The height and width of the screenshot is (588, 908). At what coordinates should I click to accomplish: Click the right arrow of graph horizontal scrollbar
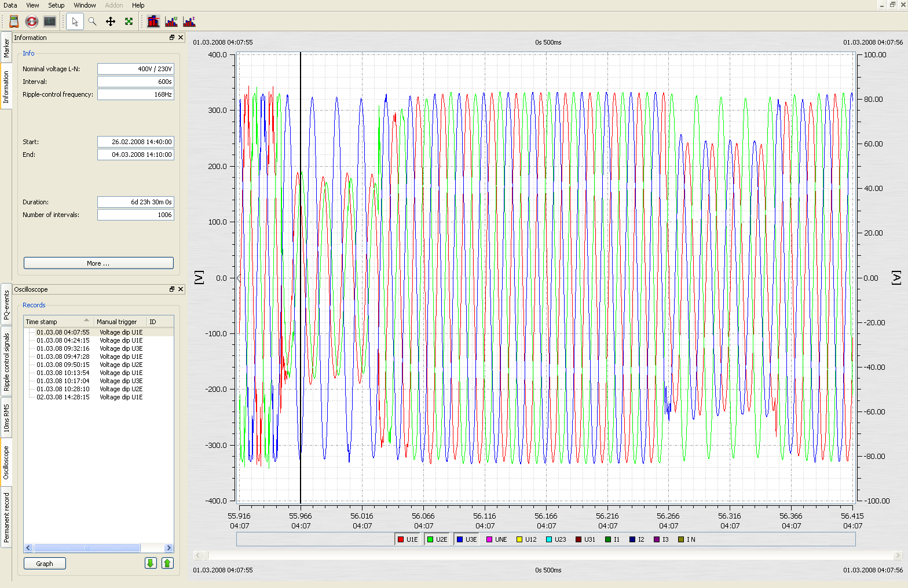898,556
